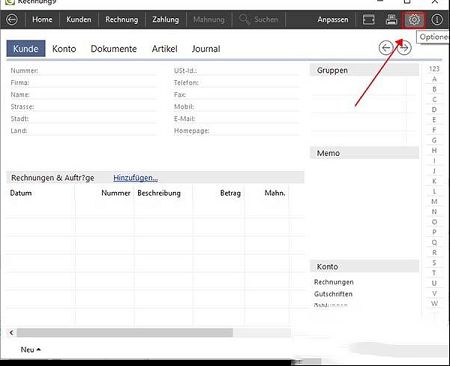
Task: Select letter S in the alphabet index
Action: 434,263
